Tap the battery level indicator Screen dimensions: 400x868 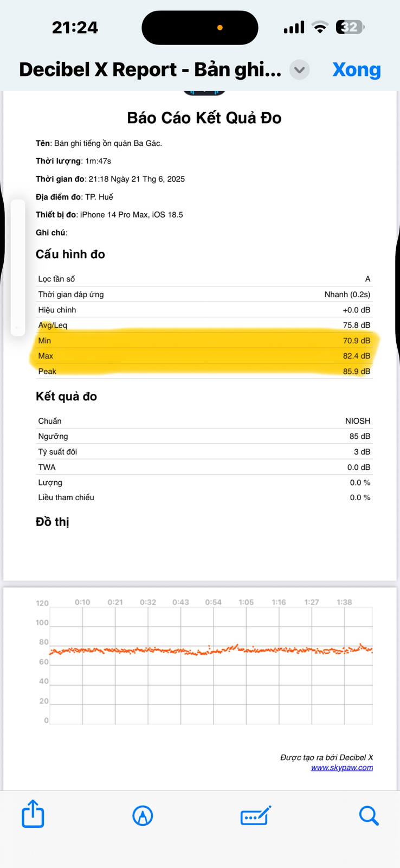click(x=350, y=27)
